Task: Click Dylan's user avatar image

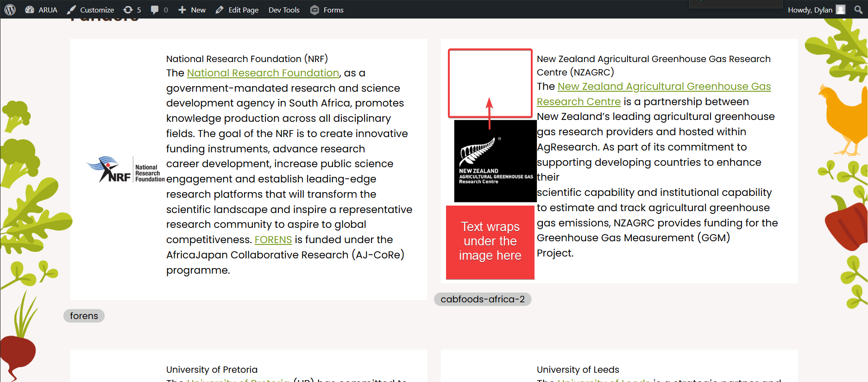Action: (x=841, y=10)
